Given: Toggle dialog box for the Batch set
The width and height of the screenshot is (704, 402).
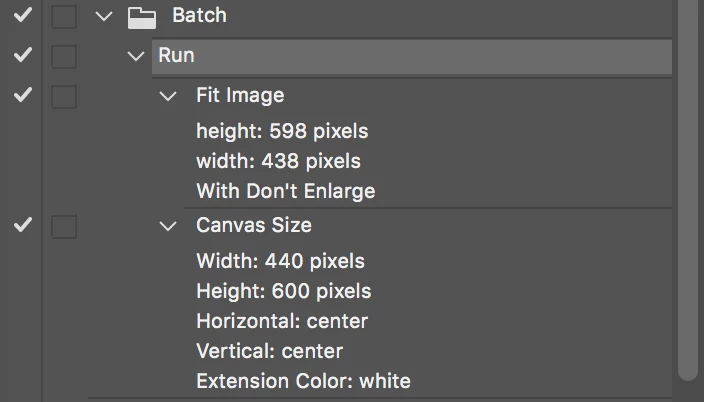Looking at the screenshot, I should 64,17.
